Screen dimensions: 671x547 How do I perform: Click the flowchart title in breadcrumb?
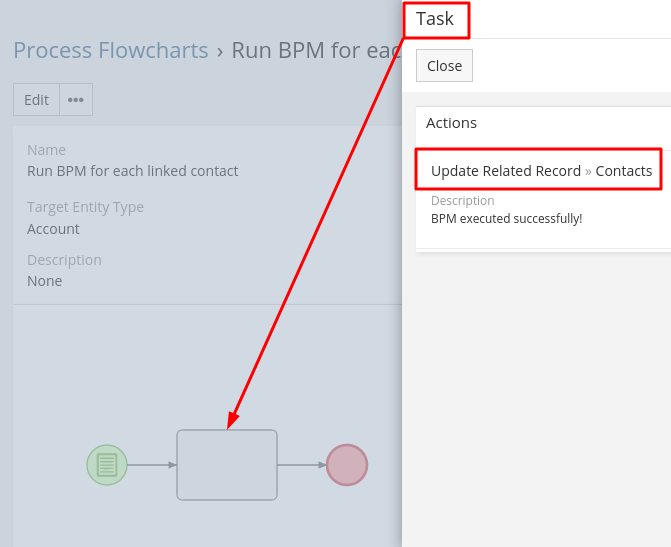click(x=315, y=50)
